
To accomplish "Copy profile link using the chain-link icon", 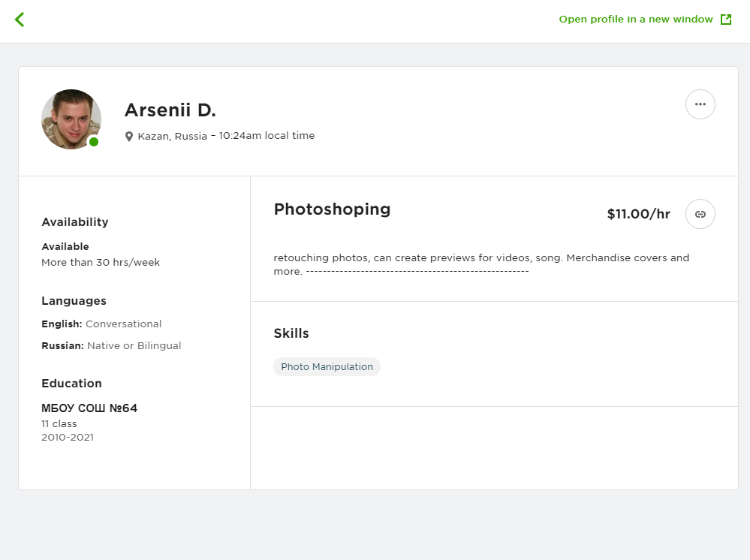I will pos(700,214).
